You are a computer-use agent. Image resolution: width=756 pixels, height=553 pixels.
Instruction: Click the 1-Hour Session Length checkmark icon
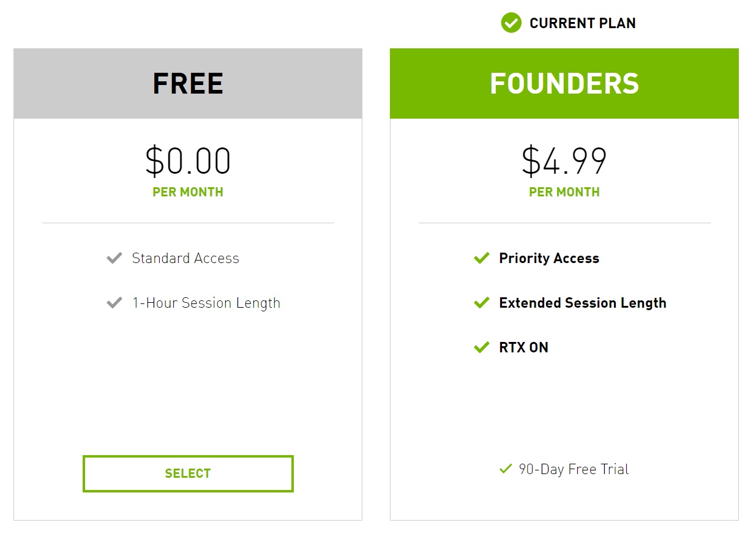(x=114, y=303)
